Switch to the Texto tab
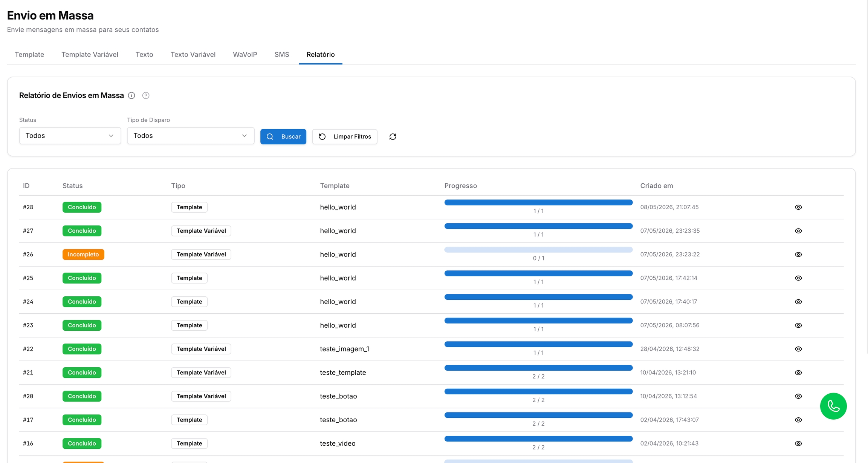868x463 pixels. 144,54
